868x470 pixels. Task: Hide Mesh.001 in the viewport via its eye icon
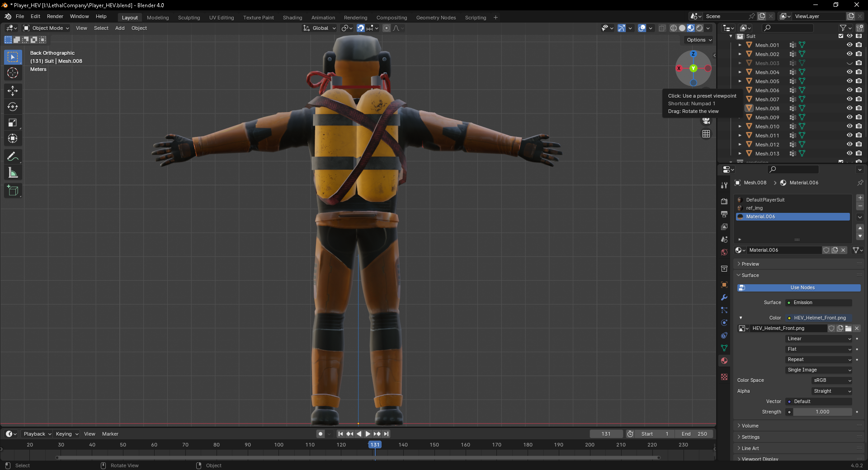pos(849,45)
